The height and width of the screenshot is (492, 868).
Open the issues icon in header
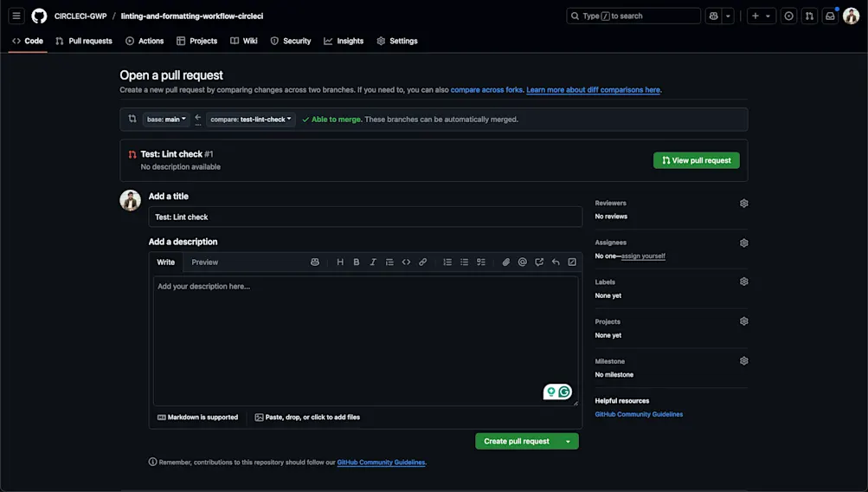click(789, 16)
